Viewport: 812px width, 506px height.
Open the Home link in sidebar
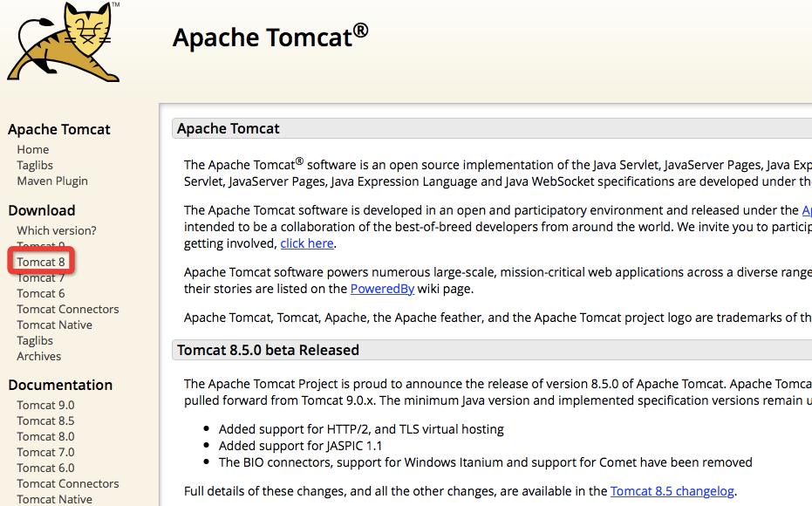[x=33, y=150]
